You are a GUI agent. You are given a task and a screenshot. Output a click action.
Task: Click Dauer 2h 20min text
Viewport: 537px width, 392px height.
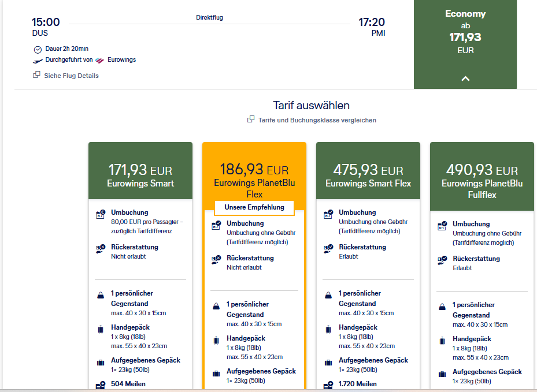[67, 48]
